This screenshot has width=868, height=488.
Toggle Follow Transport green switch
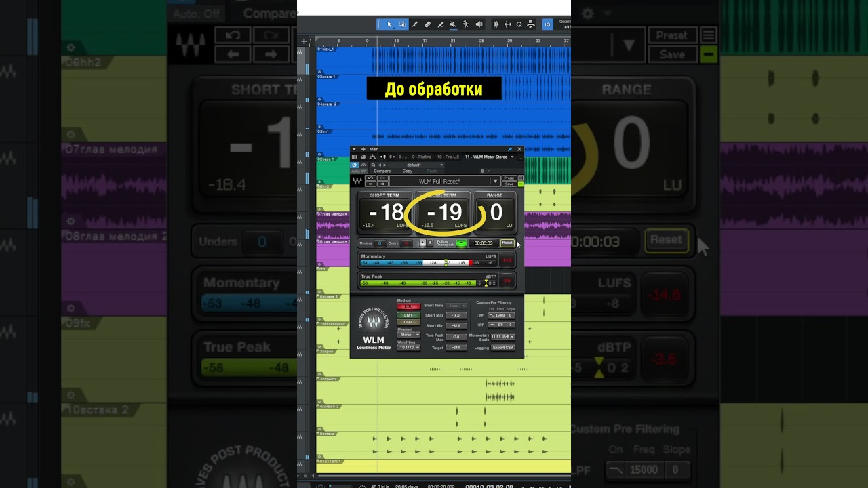point(461,243)
